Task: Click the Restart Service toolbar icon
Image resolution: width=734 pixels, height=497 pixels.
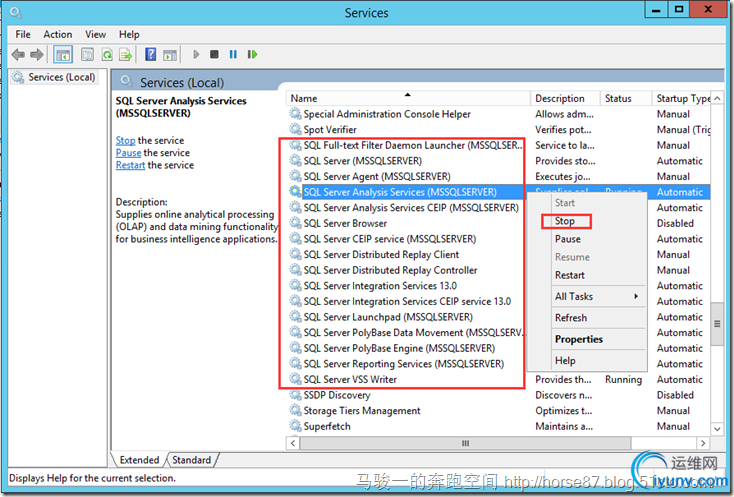Action: [252, 54]
